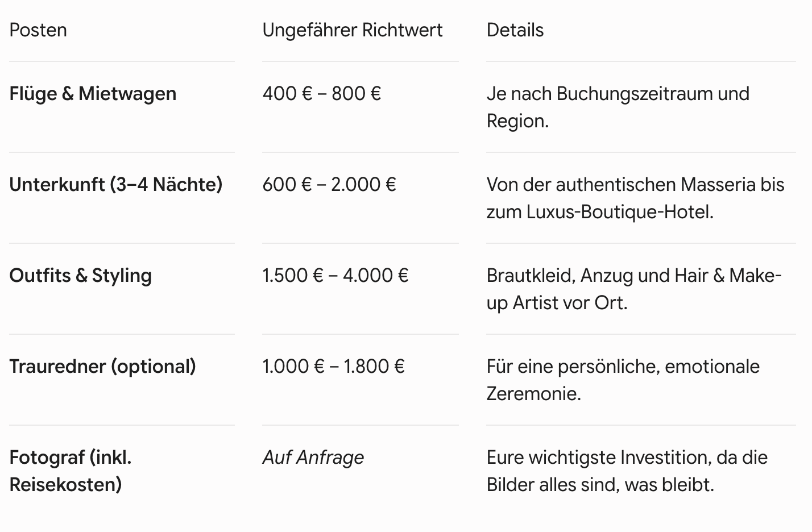Screen dimensions: 812x532
Task: Select the Unterkunft (3–4 Nächte) row label
Action: coord(116,185)
